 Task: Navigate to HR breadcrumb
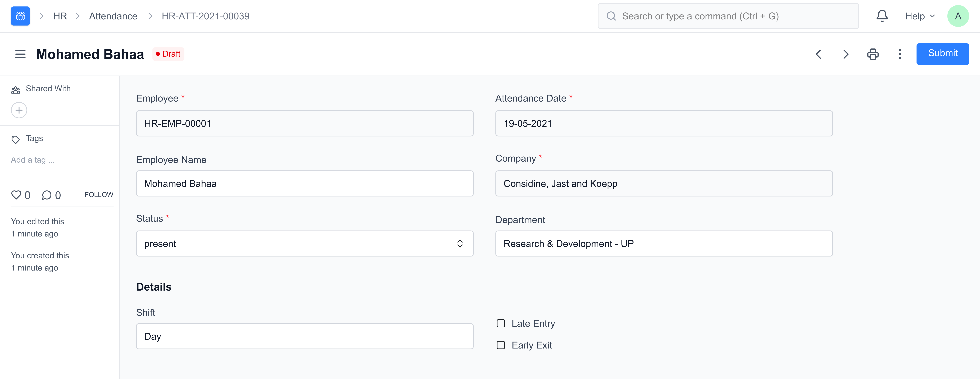(x=60, y=16)
